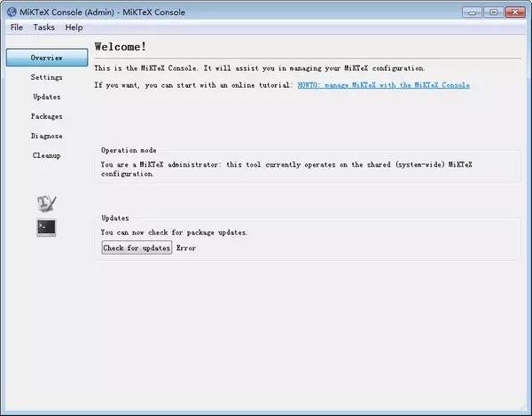Open the Help menu
The image size is (532, 416).
coord(74,27)
